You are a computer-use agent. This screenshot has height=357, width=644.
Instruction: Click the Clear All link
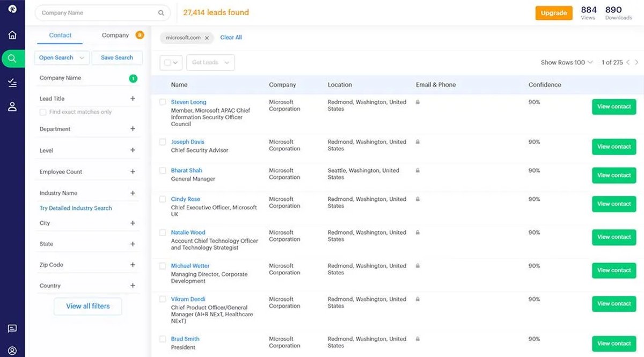point(231,38)
